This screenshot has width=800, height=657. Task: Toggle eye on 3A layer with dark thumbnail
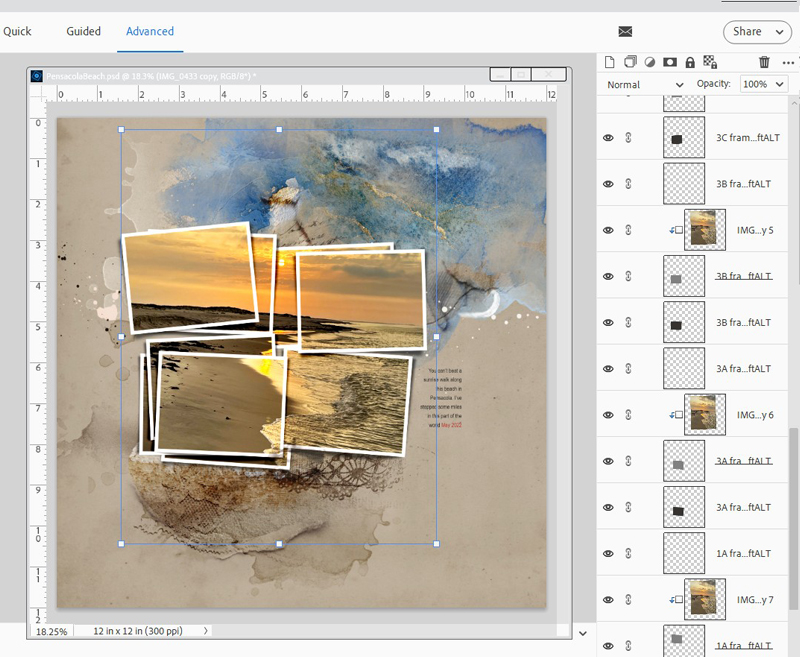point(608,507)
